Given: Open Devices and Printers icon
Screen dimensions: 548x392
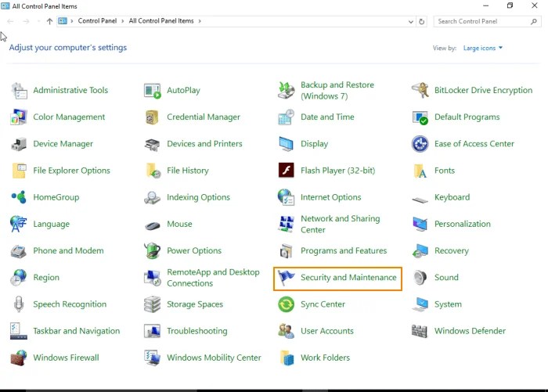Looking at the screenshot, I should pos(153,144).
